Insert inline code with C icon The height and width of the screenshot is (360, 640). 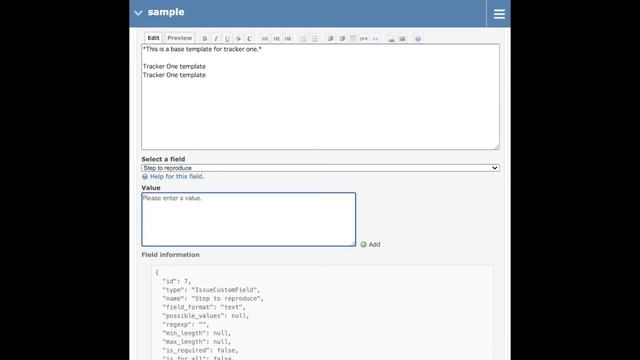click(249, 38)
